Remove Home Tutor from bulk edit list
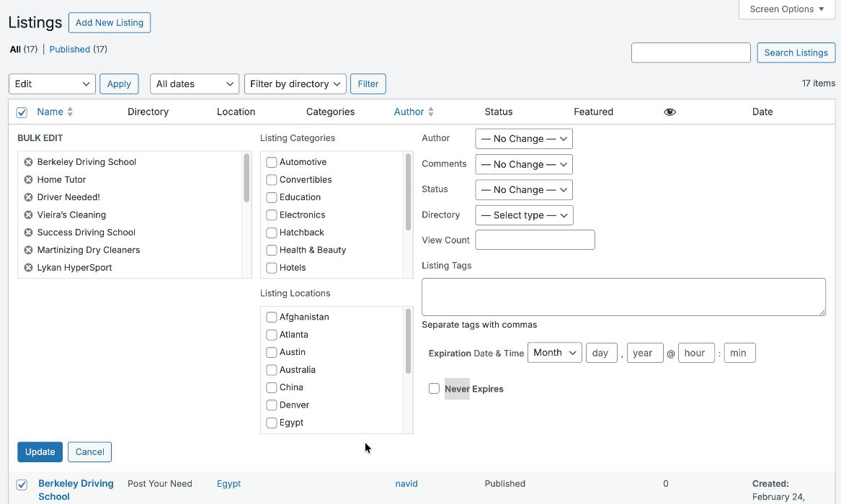Image resolution: width=841 pixels, height=504 pixels. (29, 180)
